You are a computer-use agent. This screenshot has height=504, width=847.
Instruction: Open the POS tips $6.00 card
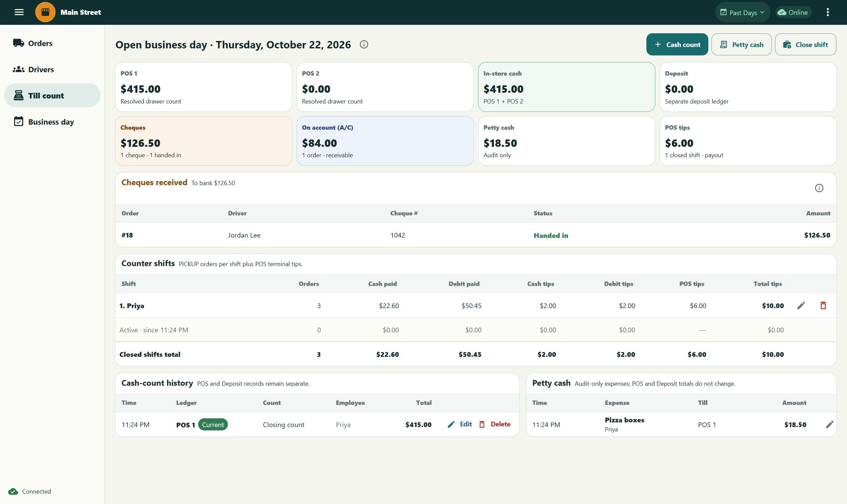pos(748,141)
